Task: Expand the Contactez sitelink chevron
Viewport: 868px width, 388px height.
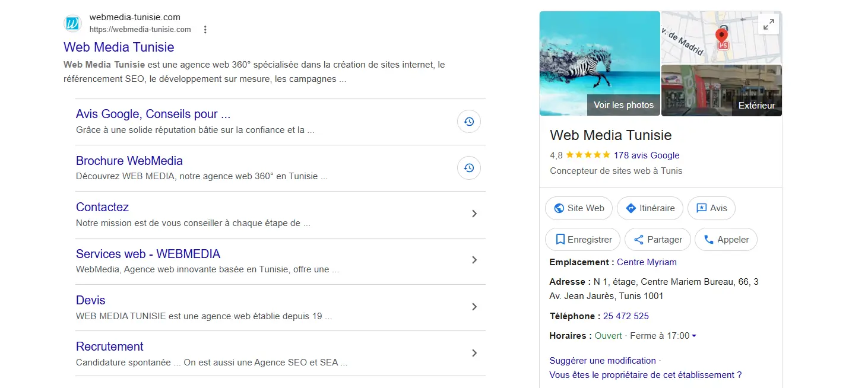Action: tap(474, 214)
